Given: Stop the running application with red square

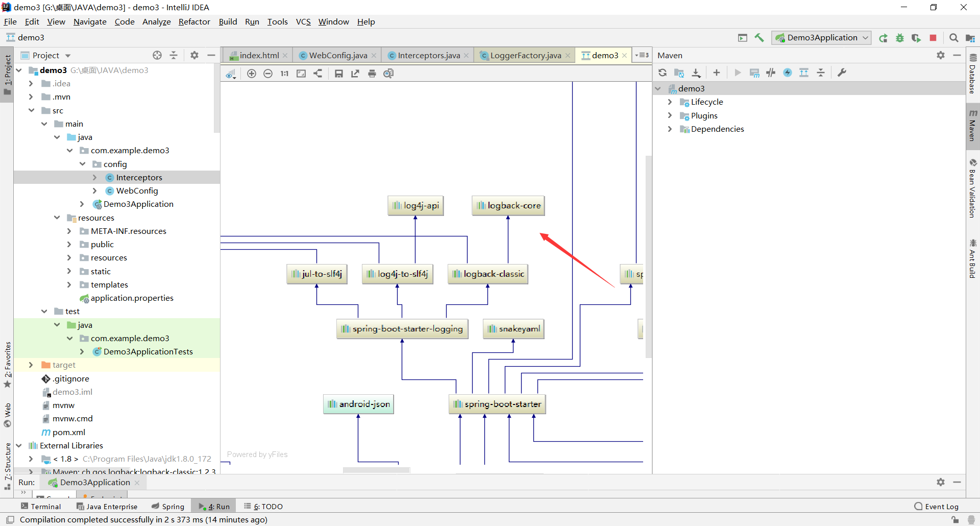Looking at the screenshot, I should click(933, 38).
